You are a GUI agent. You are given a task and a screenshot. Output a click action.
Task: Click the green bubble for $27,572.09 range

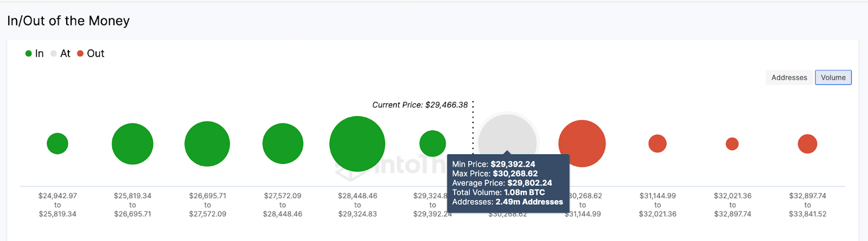(283, 144)
